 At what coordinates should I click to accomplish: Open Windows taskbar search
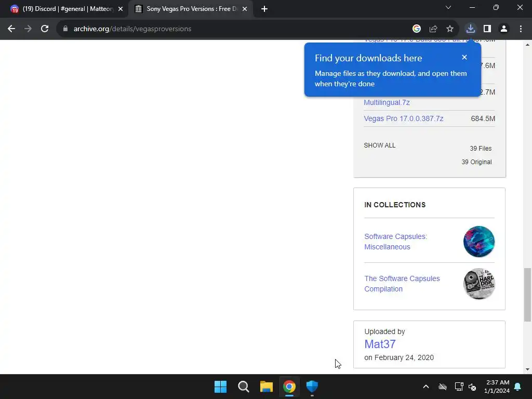(244, 387)
